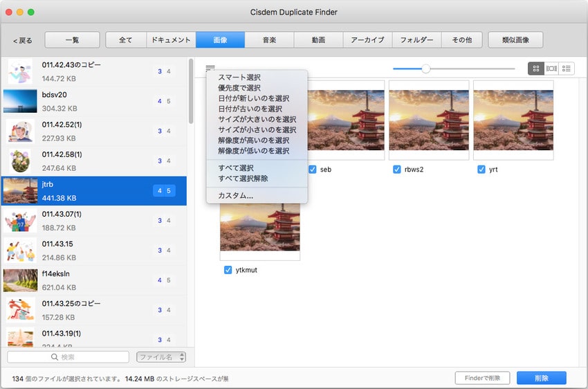This screenshot has width=588, height=389.
Task: Adjust the thumbnail size slider
Action: [x=426, y=69]
